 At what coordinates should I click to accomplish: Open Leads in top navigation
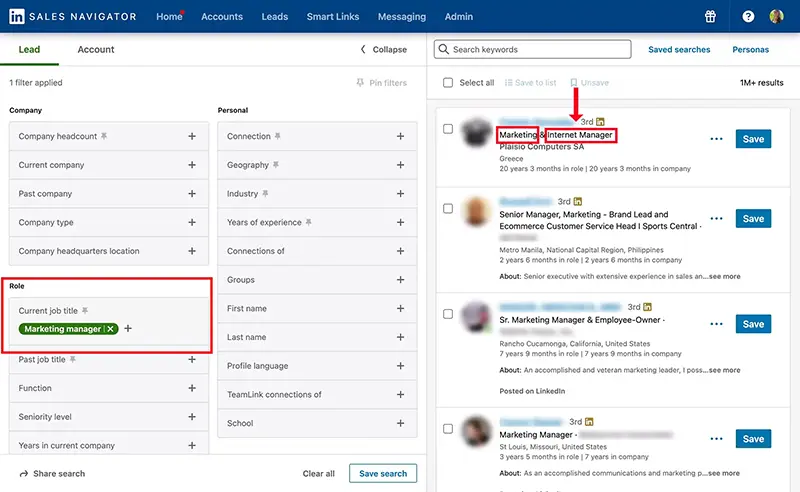[274, 16]
